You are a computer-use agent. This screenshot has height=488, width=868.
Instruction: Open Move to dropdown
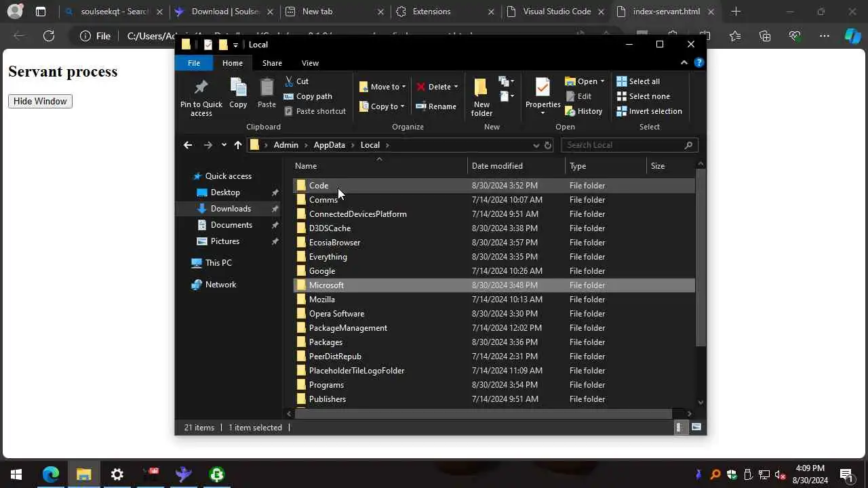[x=382, y=87]
